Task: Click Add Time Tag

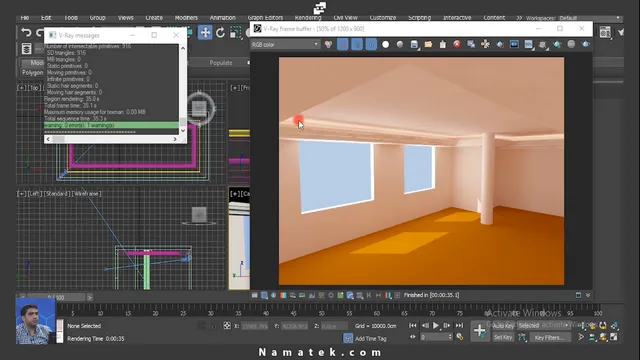Action: (370, 338)
